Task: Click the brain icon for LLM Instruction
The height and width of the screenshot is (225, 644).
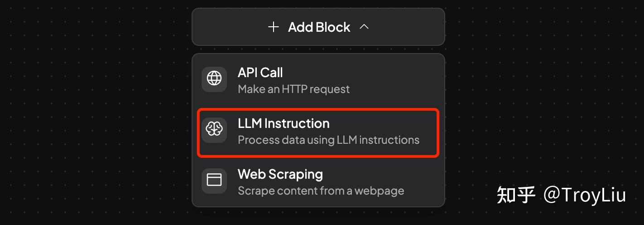Action: (x=214, y=130)
